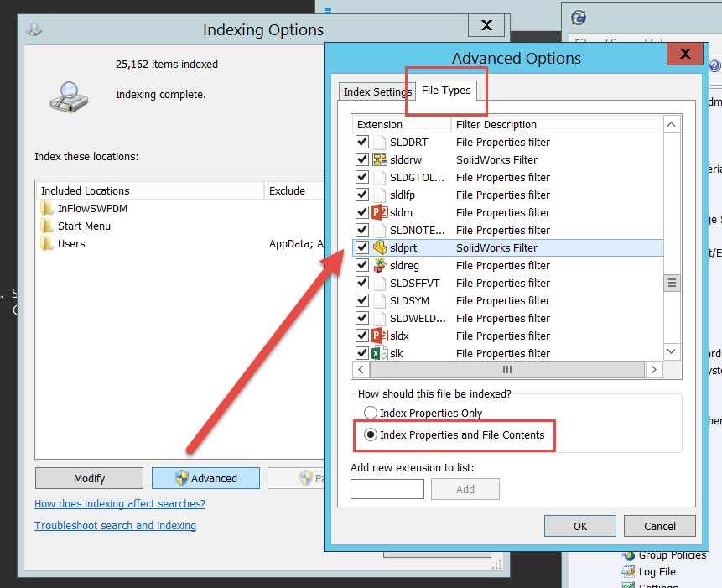Click the PowerPoint icon next to sldm extension
The width and height of the screenshot is (722, 588).
379,212
